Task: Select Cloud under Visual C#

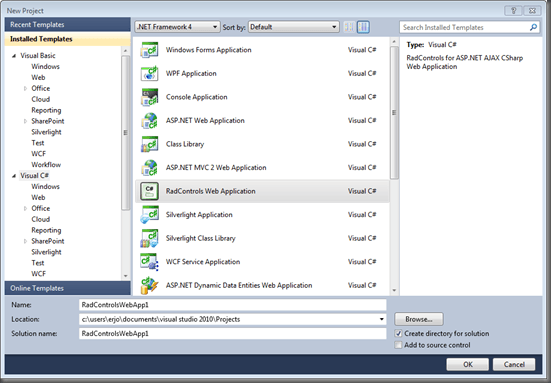Action: [41, 219]
